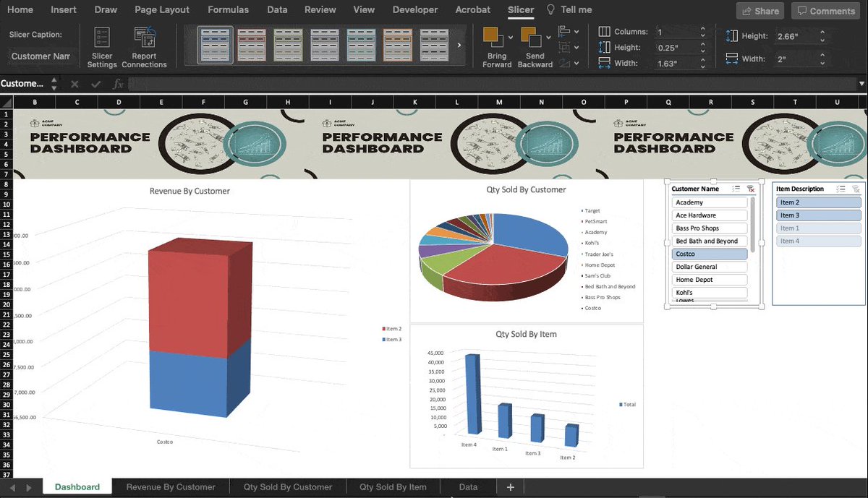Click the fx insert function icon

[119, 84]
